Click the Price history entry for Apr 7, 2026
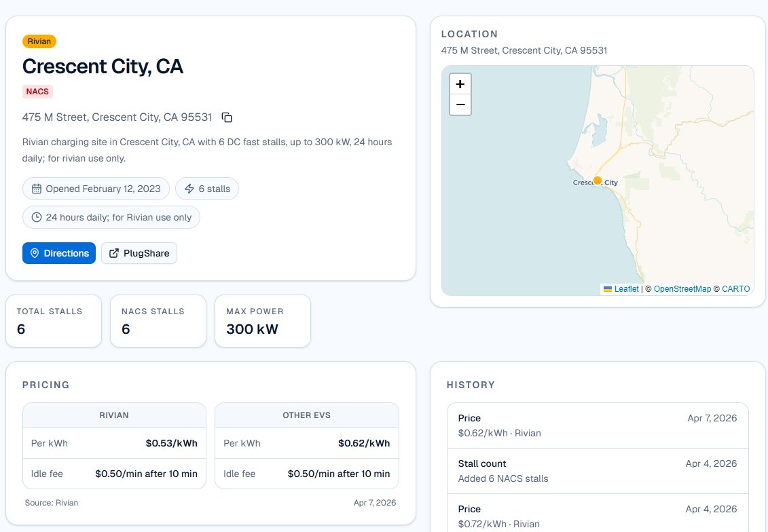The image size is (768, 532). pyautogui.click(x=598, y=425)
